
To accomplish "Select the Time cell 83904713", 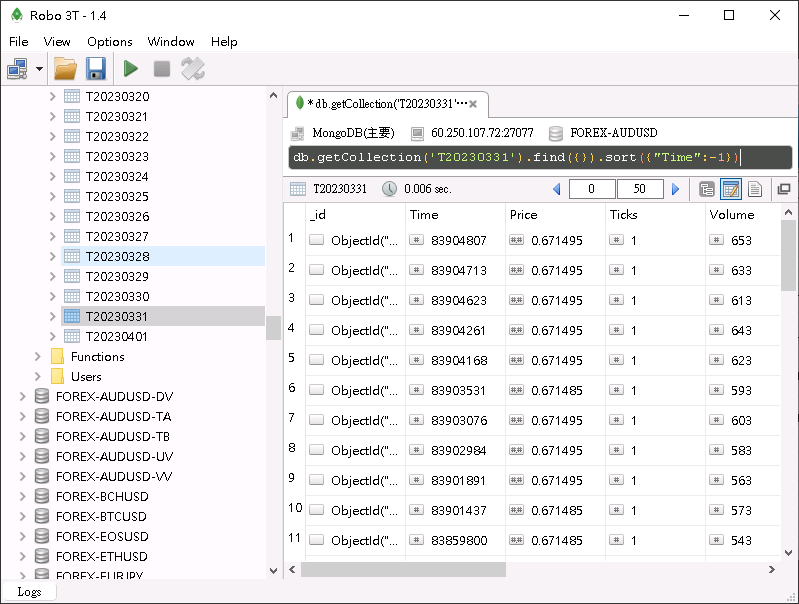I will pyautogui.click(x=455, y=270).
